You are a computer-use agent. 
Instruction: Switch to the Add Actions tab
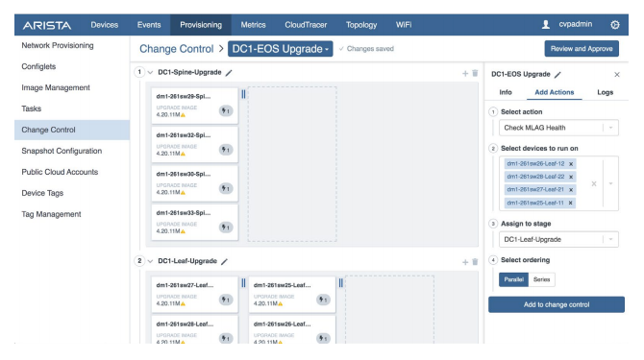554,92
